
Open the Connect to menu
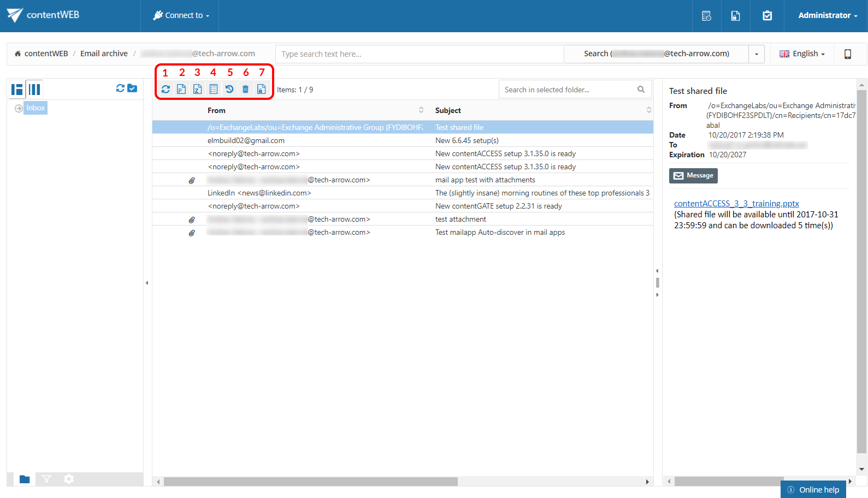coord(181,15)
